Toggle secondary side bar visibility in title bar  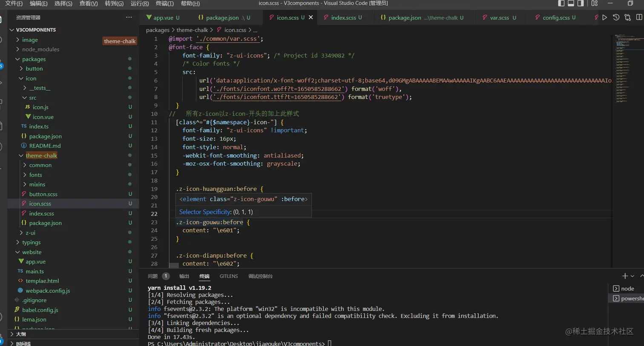point(580,3)
